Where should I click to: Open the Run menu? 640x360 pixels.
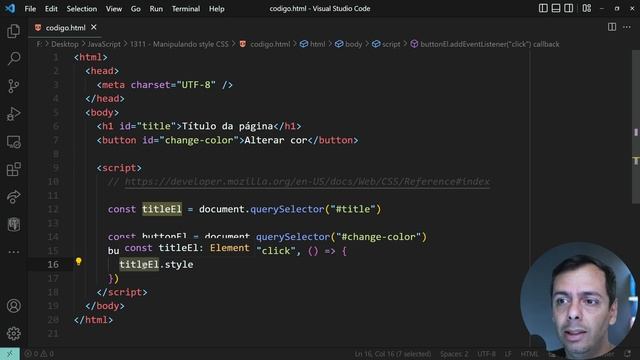(x=156, y=9)
